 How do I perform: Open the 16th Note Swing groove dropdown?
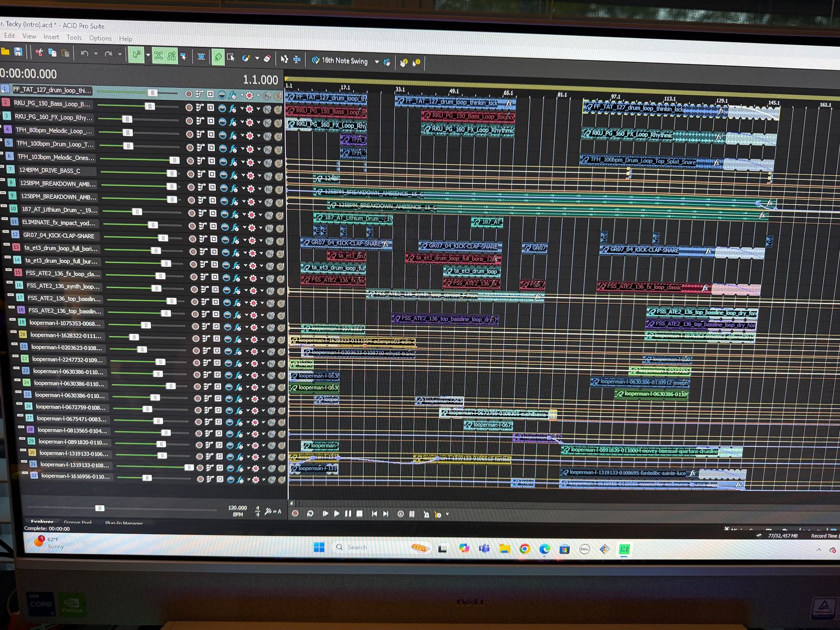[x=376, y=61]
